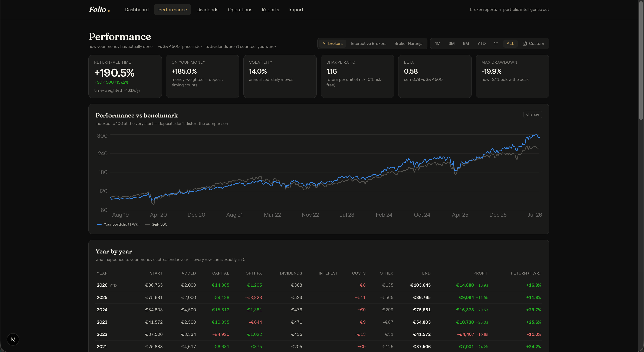Click the Performance vs benchmark heading
The image size is (644, 352).
pyautogui.click(x=137, y=115)
